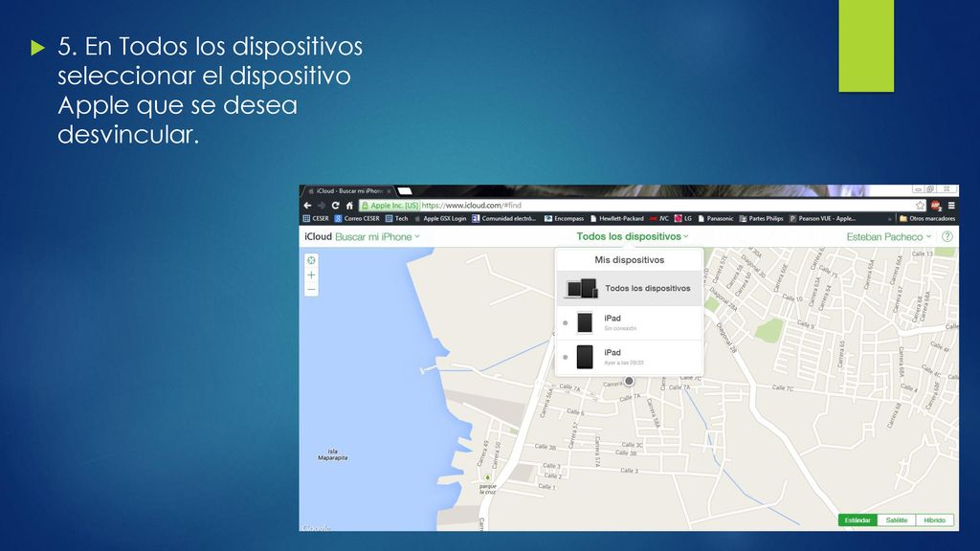Click the iCloud address bar URL

(x=471, y=206)
